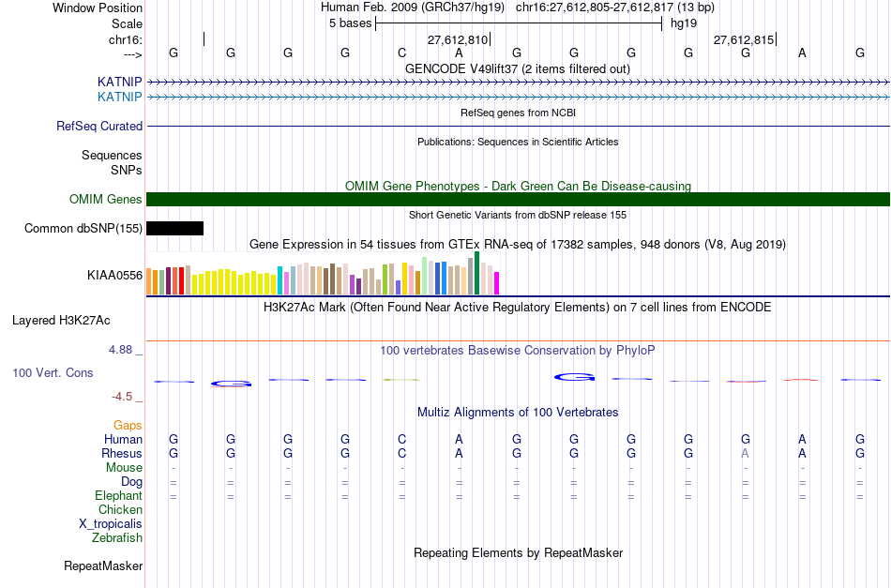This screenshot has height=588, width=891.
Task: Click Short Genetic Variants from dbSNP title
Action: point(518,215)
